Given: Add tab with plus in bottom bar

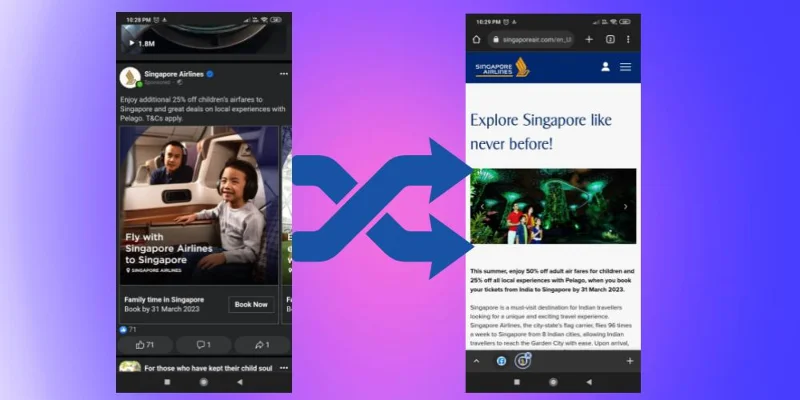Looking at the screenshot, I should (x=629, y=361).
